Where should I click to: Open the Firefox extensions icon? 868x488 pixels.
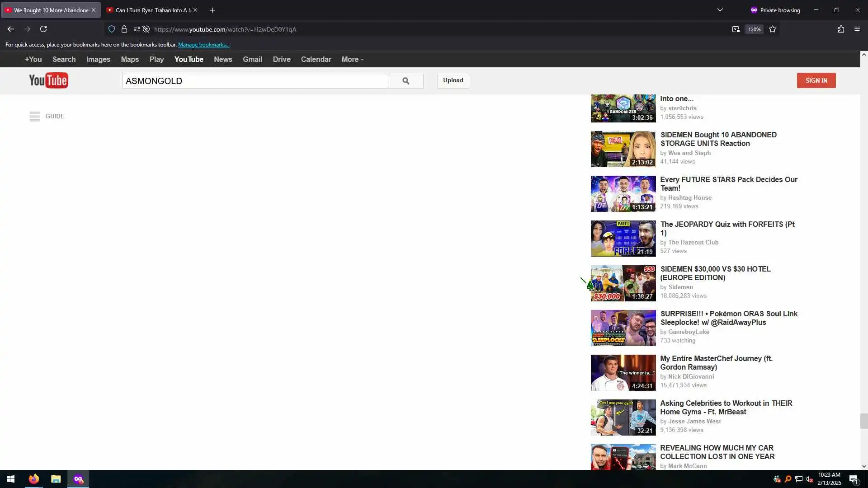841,29
